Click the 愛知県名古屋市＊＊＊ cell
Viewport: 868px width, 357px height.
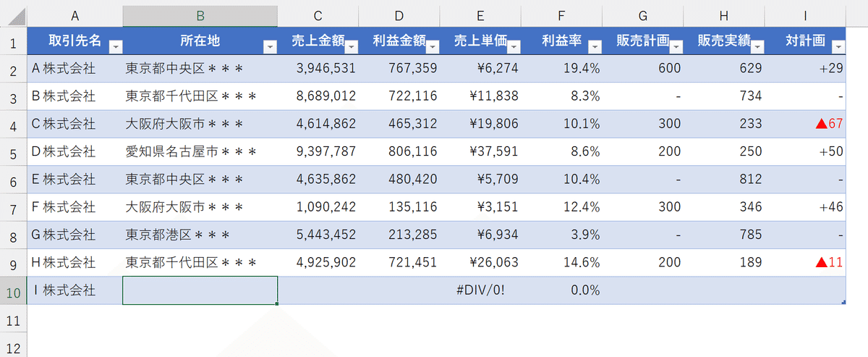200,152
